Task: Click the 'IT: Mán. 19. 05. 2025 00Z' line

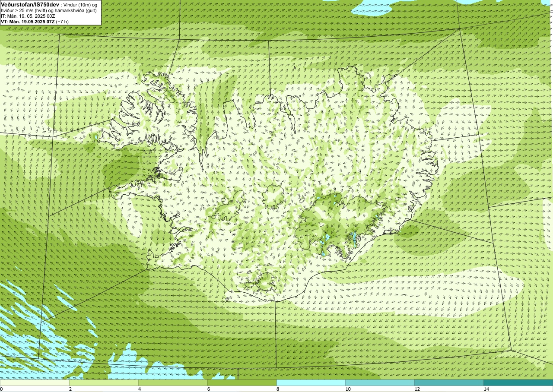Action: [x=28, y=16]
